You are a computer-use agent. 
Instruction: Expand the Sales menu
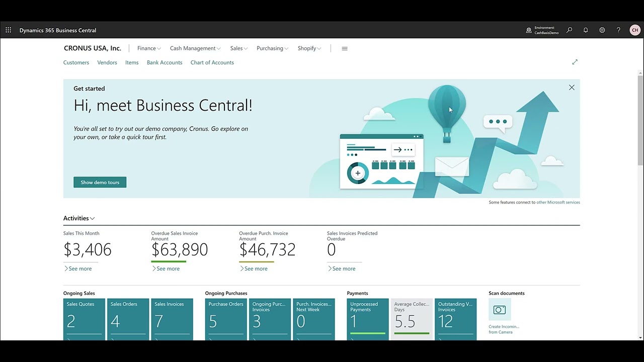point(239,48)
